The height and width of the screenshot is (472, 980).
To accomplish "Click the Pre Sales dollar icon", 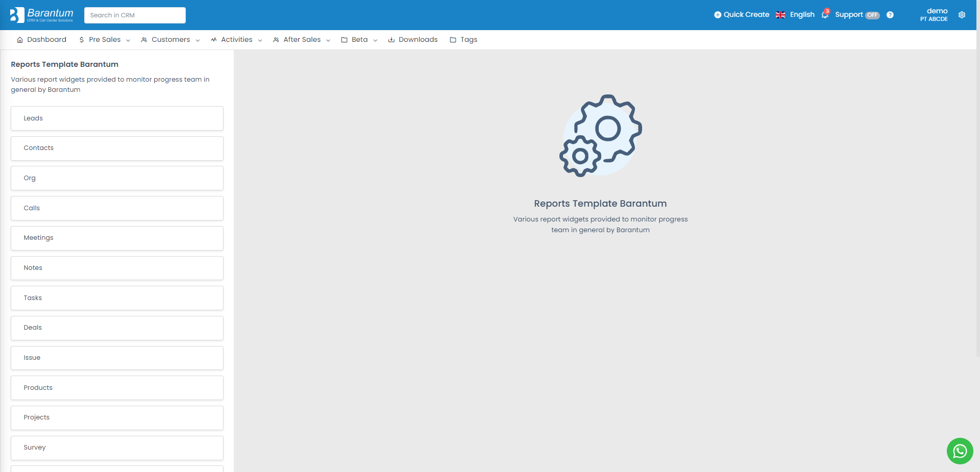I will (82, 40).
